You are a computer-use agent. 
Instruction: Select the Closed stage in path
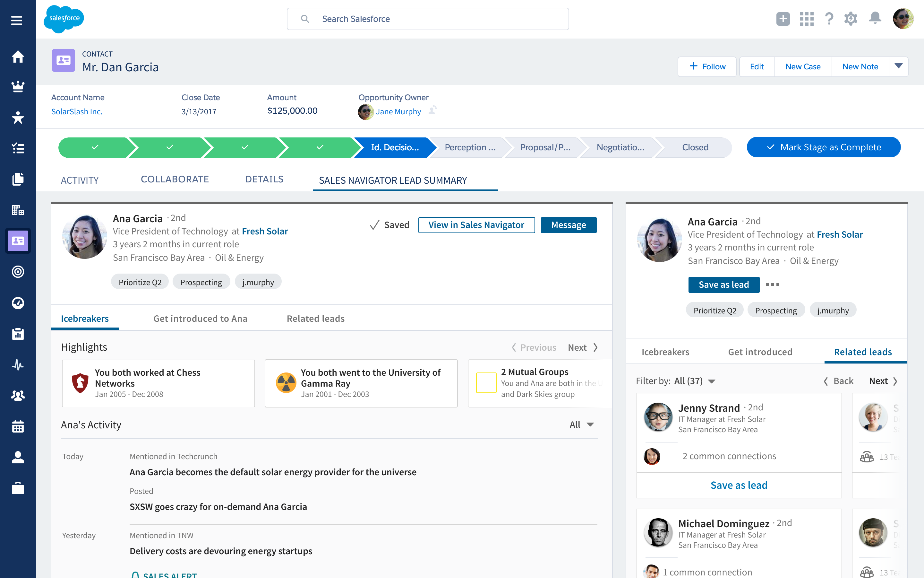point(695,148)
